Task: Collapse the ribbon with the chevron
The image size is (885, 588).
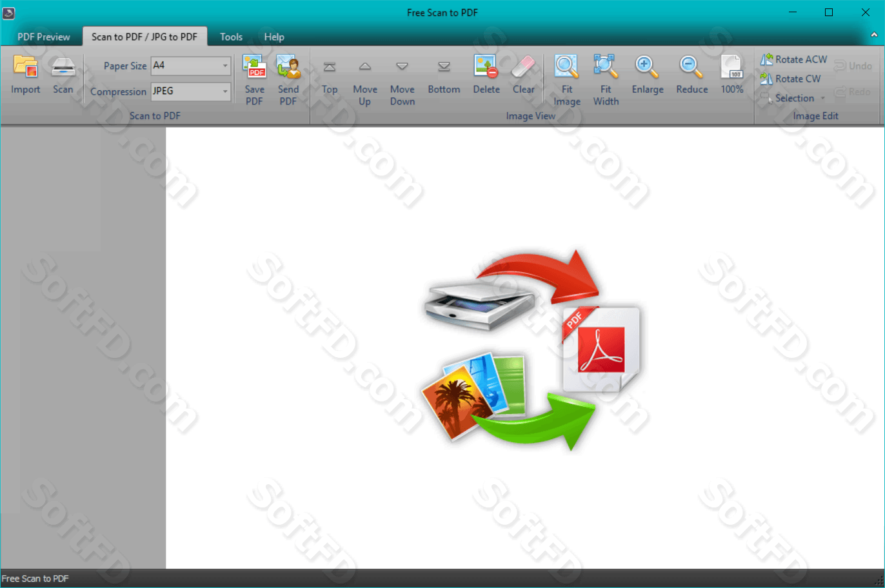Action: (874, 35)
